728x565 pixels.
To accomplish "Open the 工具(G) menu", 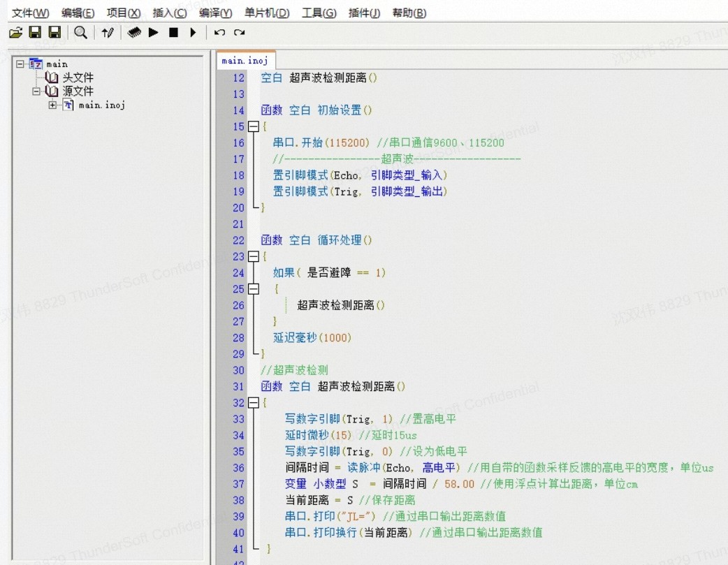I will point(319,13).
